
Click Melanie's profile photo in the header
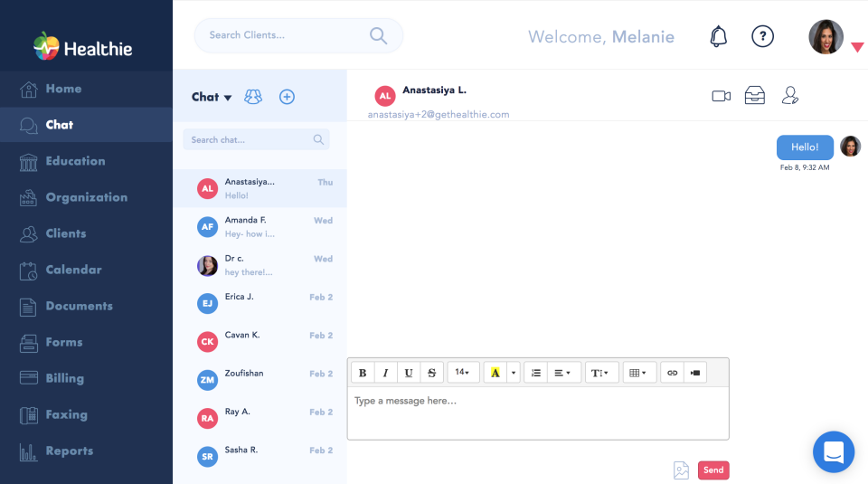click(x=826, y=37)
